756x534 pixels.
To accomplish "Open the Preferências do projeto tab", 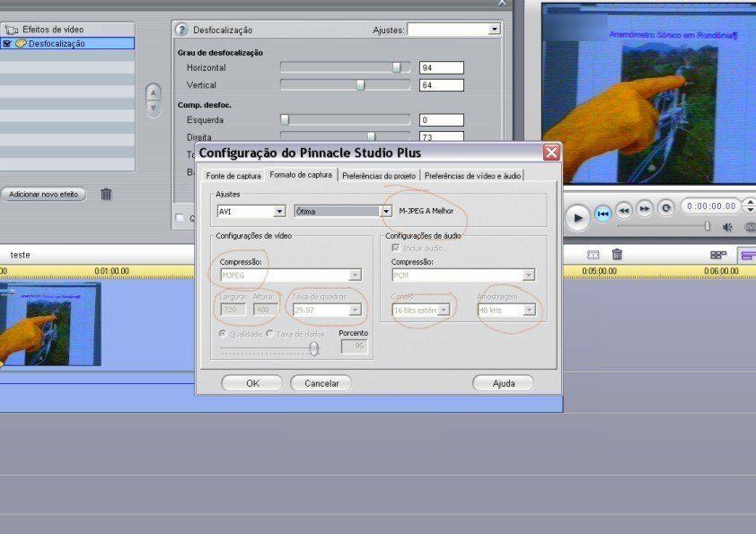I will click(x=379, y=176).
